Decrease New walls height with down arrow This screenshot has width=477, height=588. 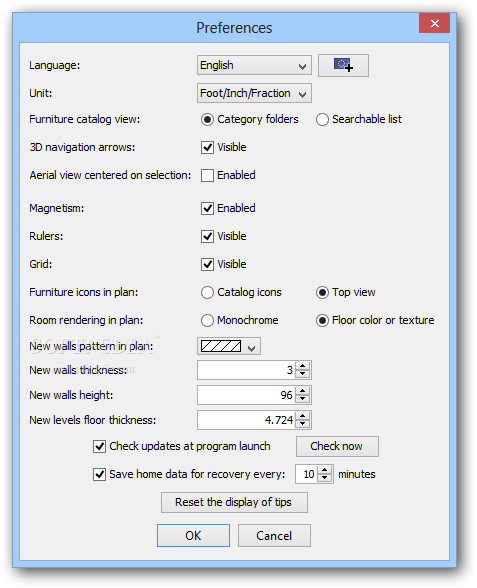[x=303, y=399]
